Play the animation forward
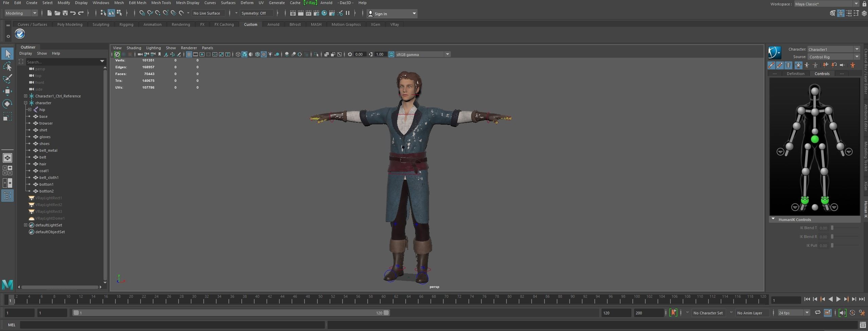 pyautogui.click(x=838, y=299)
